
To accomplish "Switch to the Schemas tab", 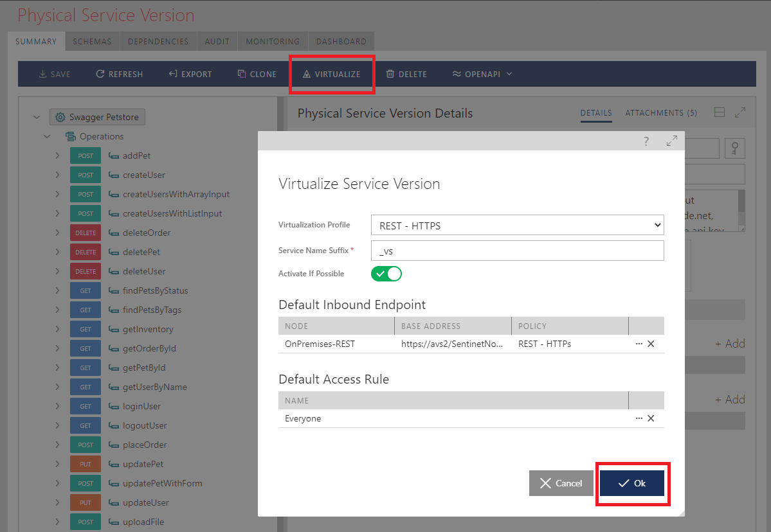I will 92,41.
